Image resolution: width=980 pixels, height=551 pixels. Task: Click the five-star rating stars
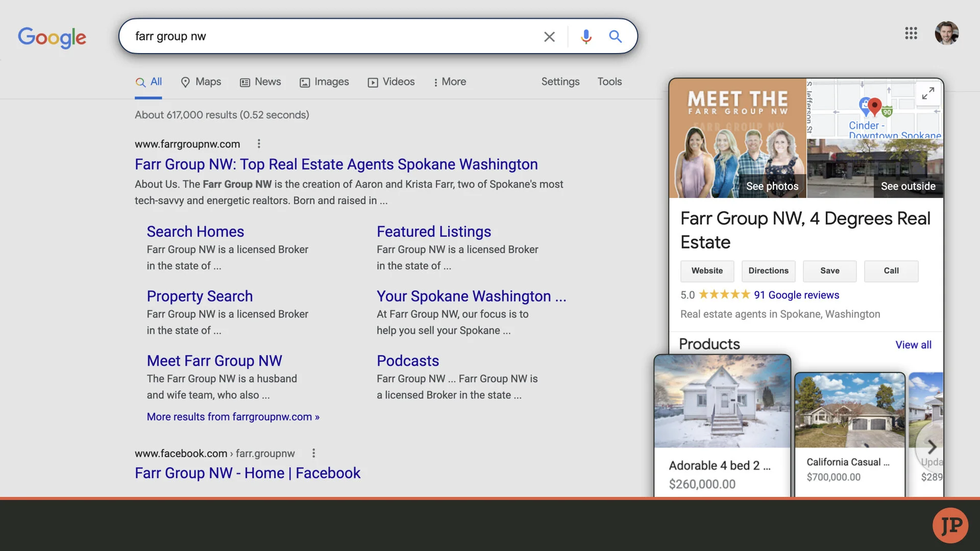724,294
